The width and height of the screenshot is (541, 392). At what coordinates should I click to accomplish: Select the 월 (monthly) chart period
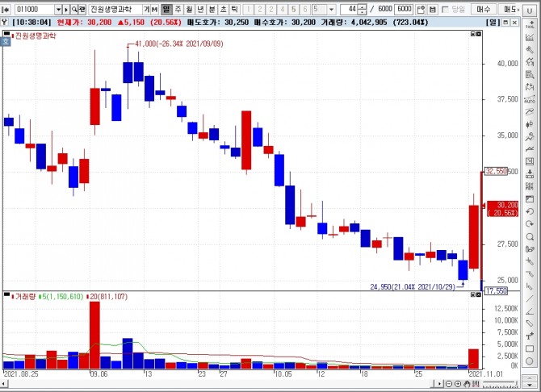click(190, 10)
